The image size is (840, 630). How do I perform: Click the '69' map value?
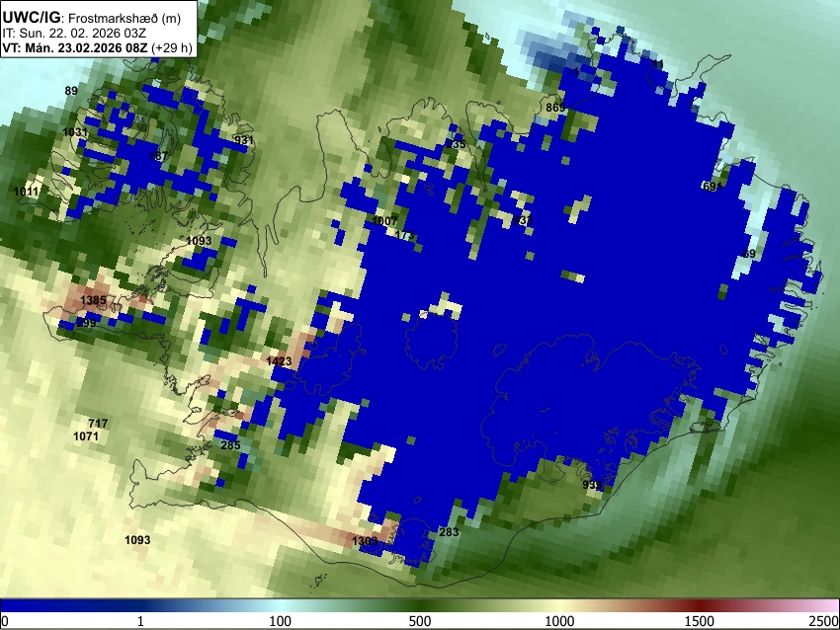pyautogui.click(x=749, y=254)
